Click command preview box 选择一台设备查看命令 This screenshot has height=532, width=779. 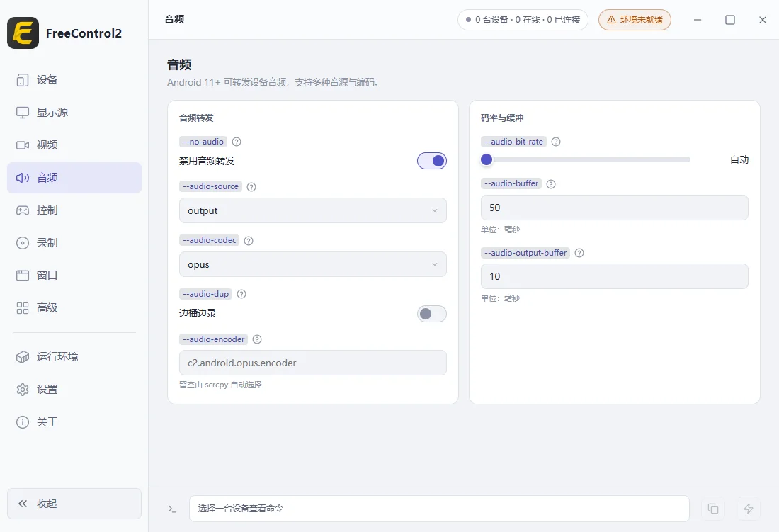(439, 508)
